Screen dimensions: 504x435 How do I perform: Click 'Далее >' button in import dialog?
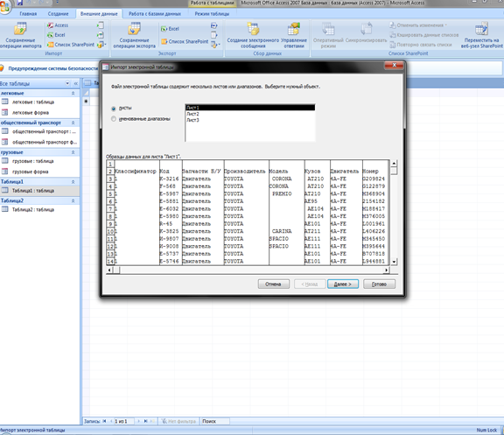click(343, 284)
